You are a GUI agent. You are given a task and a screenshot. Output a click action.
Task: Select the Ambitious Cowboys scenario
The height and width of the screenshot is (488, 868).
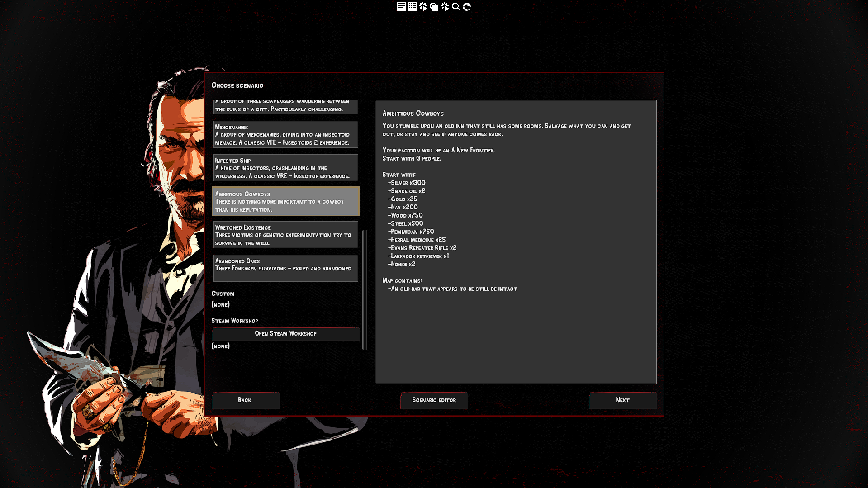[x=286, y=201]
